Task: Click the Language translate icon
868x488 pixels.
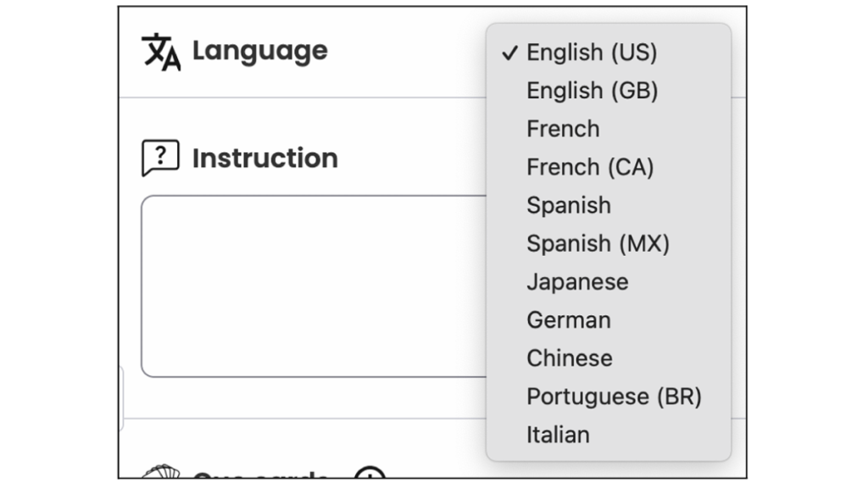Action: (160, 52)
